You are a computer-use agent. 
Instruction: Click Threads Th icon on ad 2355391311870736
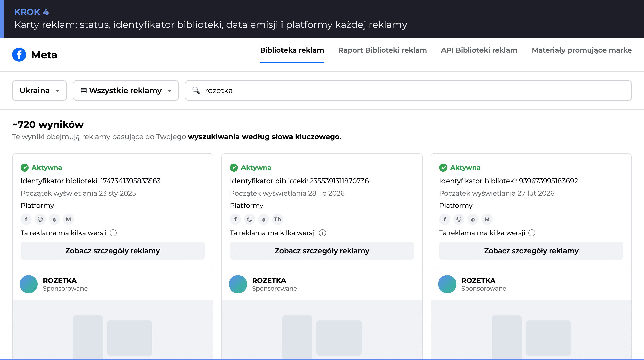tap(278, 219)
